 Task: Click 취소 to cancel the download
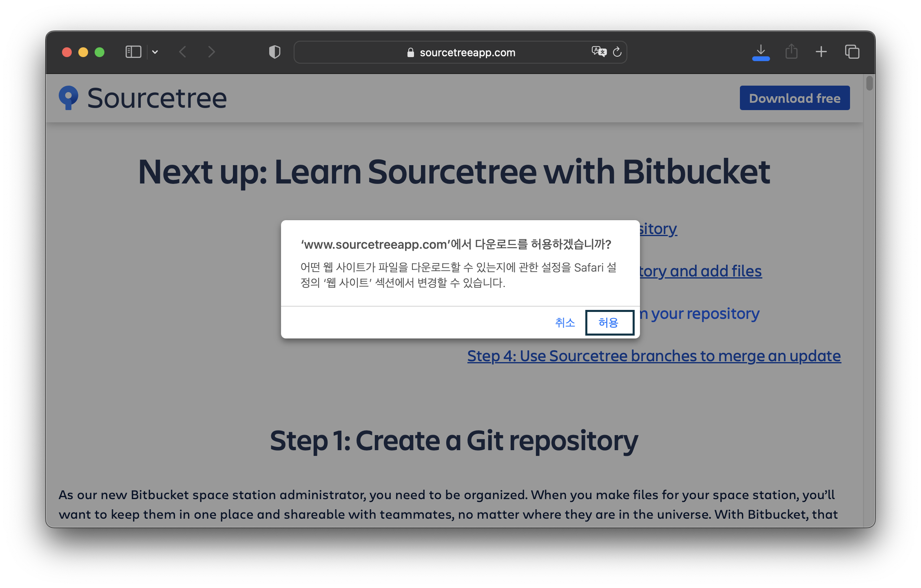point(565,323)
